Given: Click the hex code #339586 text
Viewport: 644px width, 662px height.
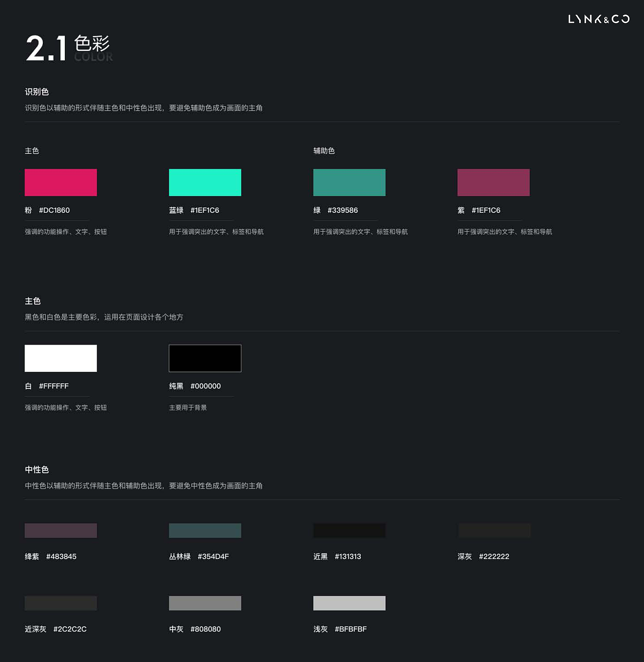Looking at the screenshot, I should coord(343,210).
